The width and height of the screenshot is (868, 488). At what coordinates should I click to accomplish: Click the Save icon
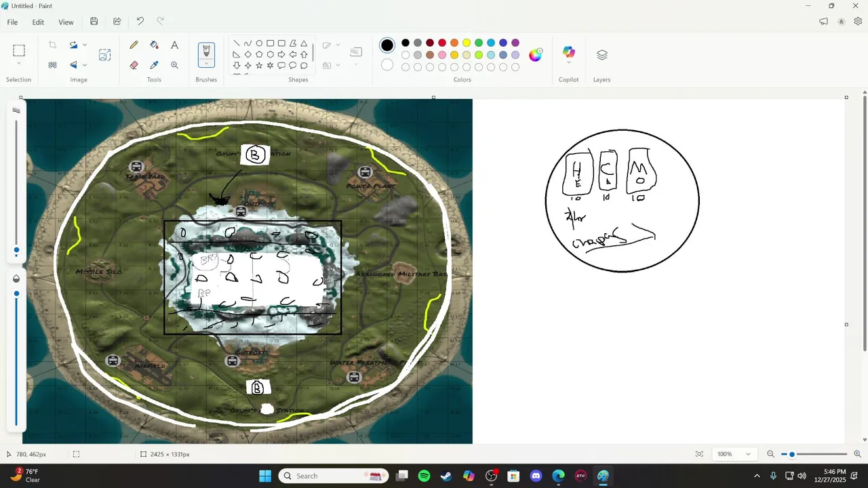[x=94, y=22]
